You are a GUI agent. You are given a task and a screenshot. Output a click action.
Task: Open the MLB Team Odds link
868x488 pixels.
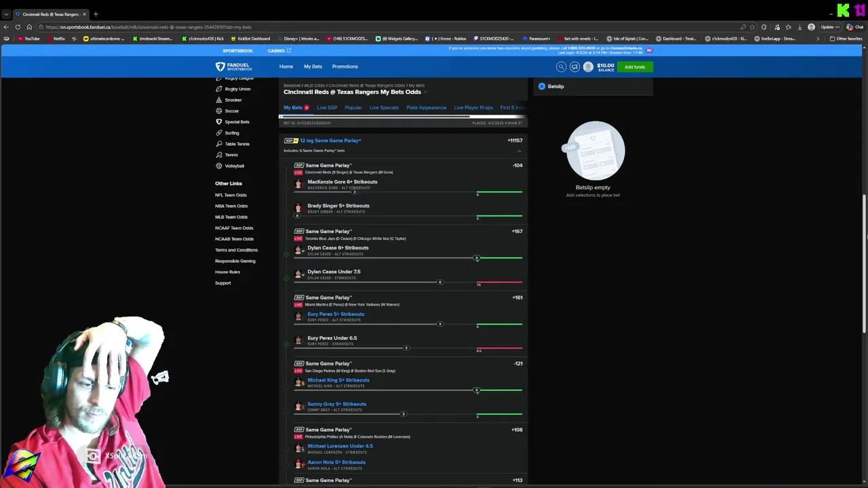[x=231, y=217]
